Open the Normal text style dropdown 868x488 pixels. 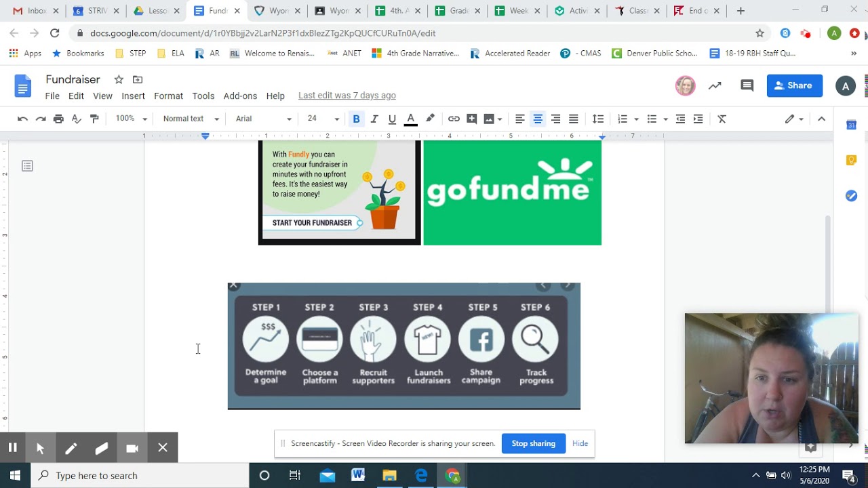(x=191, y=119)
